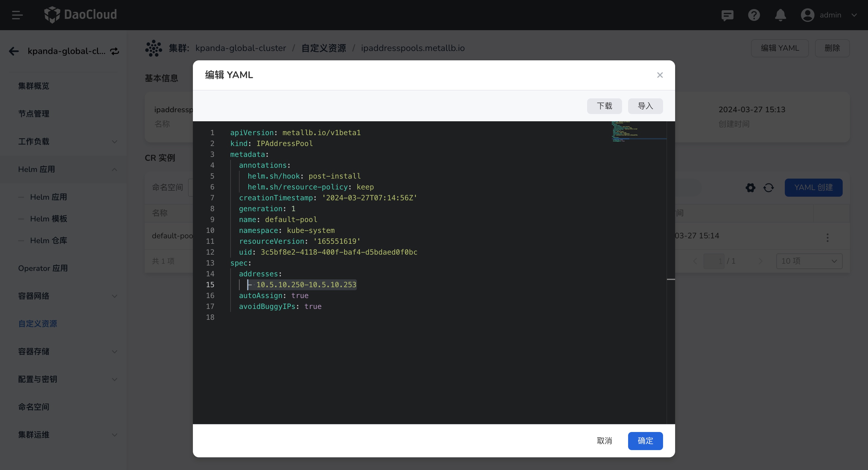Open the notifications bell

[780, 15]
